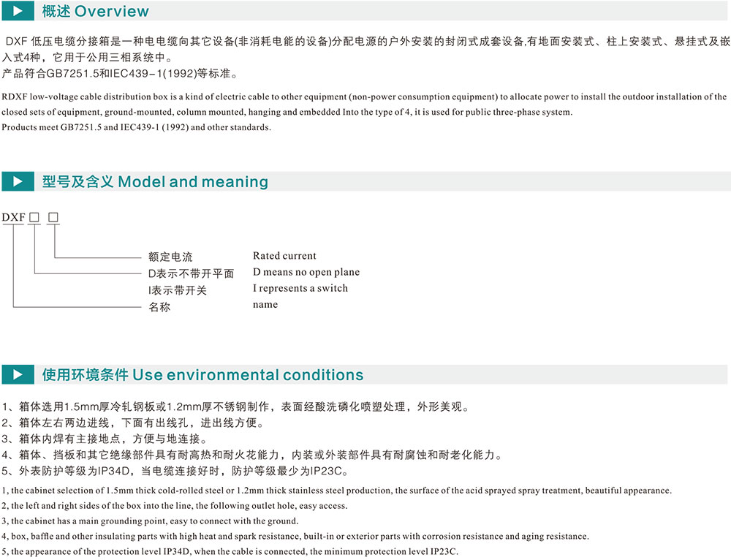Image resolution: width=731 pixels, height=560 pixels.
Task: Click the arrow icon beside Use environmental conditions
Action: click(x=18, y=375)
